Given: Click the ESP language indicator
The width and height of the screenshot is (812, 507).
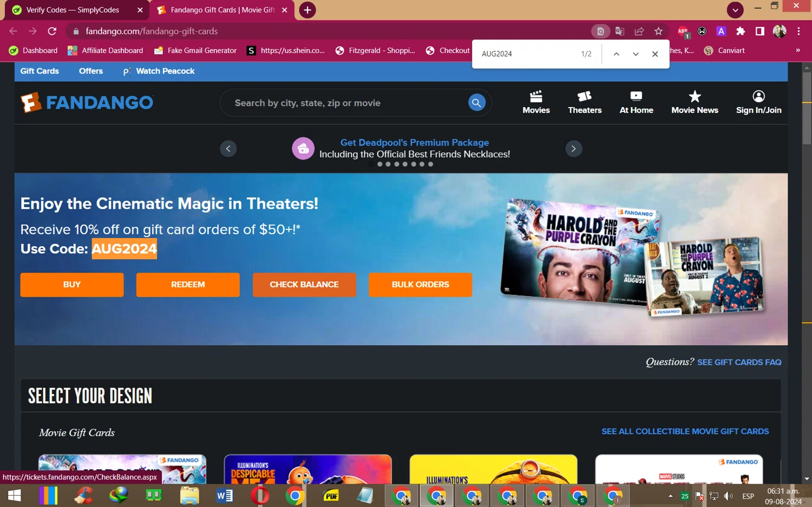Looking at the screenshot, I should pyautogui.click(x=748, y=496).
